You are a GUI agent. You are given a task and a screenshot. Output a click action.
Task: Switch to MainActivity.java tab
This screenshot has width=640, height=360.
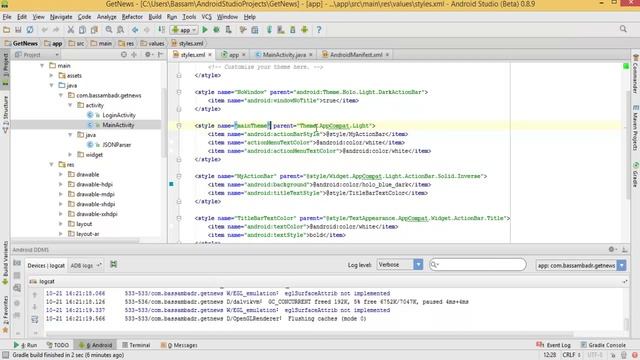[284, 55]
